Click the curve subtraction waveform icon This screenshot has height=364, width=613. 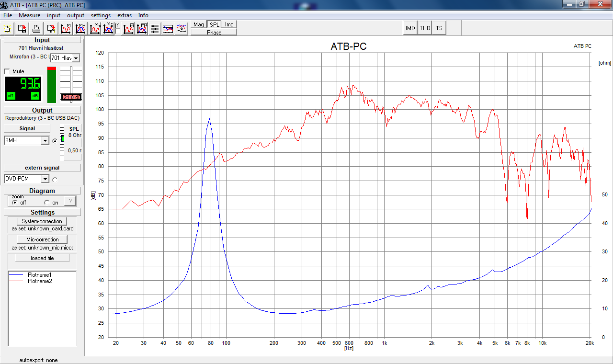182,29
